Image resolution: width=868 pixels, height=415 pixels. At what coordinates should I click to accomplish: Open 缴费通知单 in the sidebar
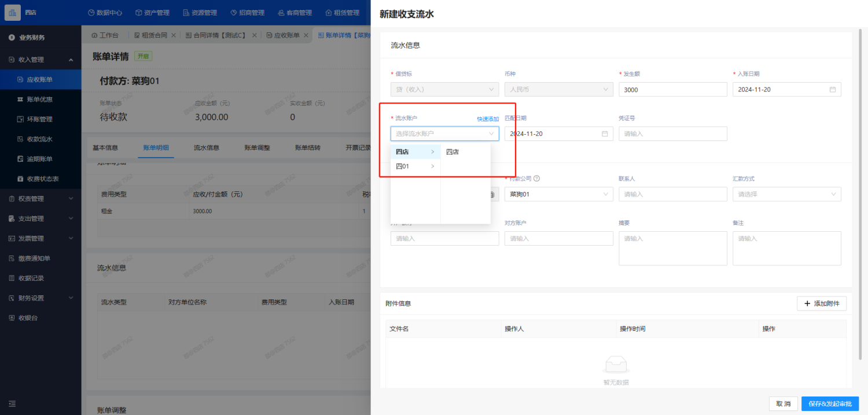point(41,258)
